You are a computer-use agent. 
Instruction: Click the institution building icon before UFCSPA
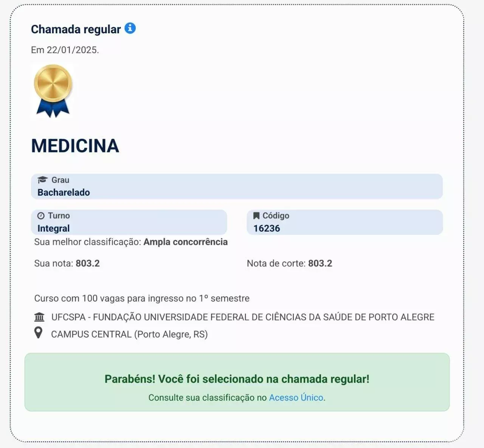pyautogui.click(x=39, y=317)
